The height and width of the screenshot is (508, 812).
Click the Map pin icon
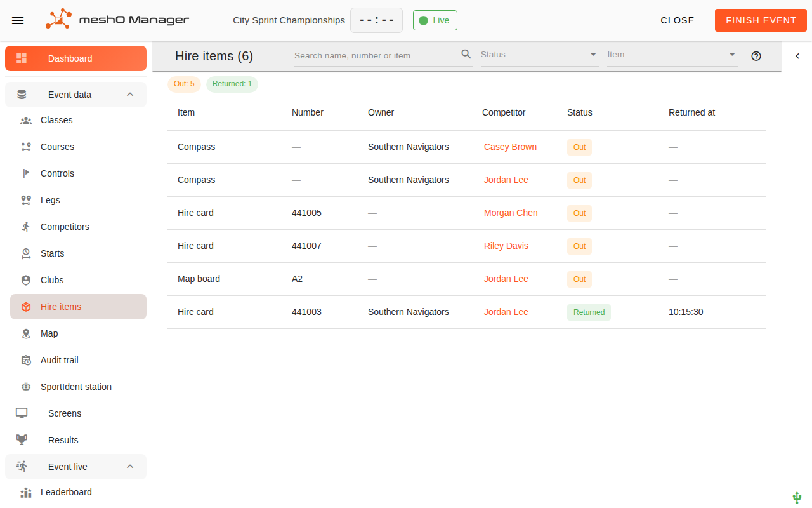click(26, 333)
